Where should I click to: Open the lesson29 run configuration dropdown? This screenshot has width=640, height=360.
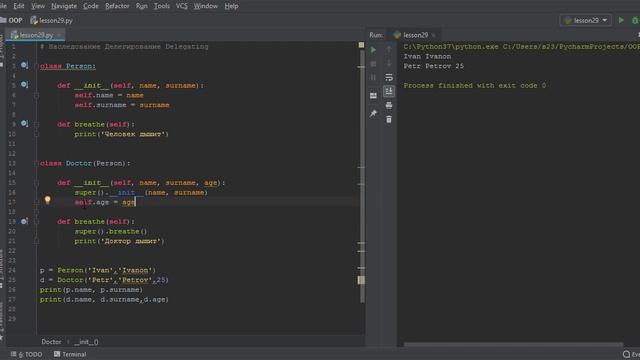586,20
